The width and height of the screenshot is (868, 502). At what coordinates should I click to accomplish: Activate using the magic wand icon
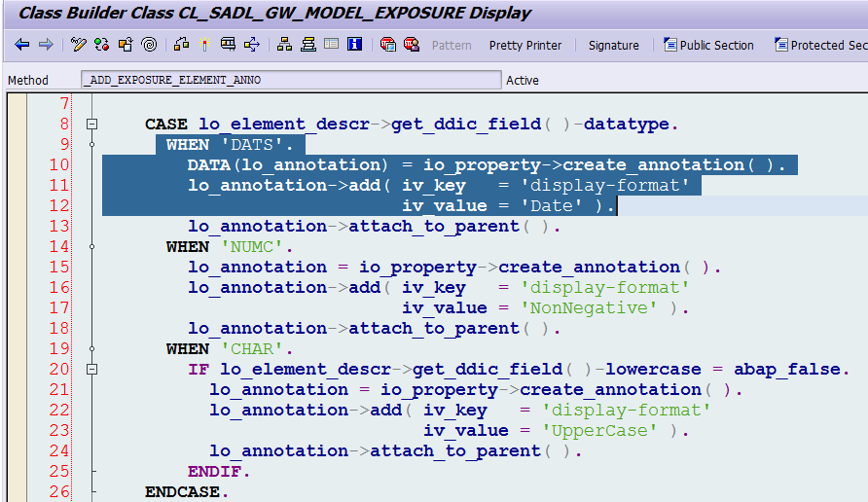204,45
